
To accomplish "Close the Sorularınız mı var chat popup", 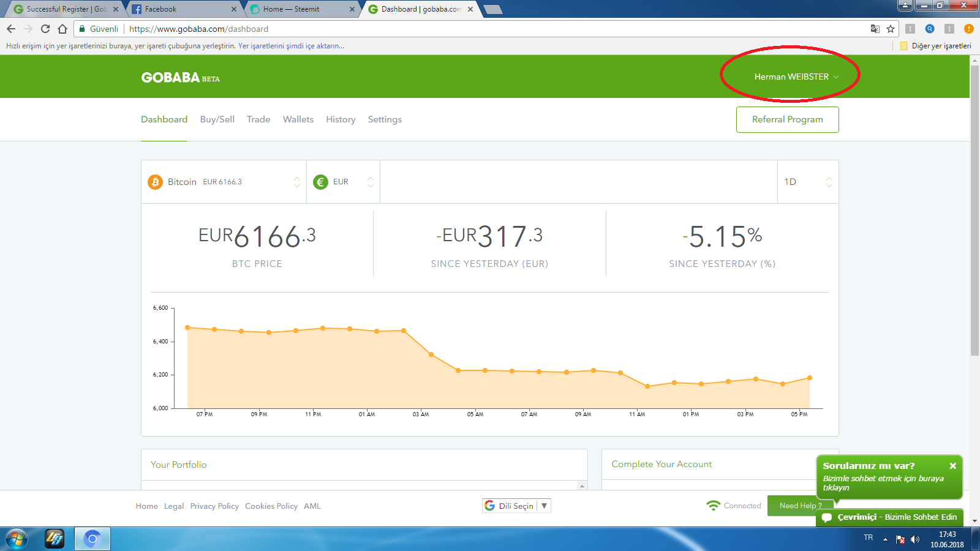I will [953, 466].
